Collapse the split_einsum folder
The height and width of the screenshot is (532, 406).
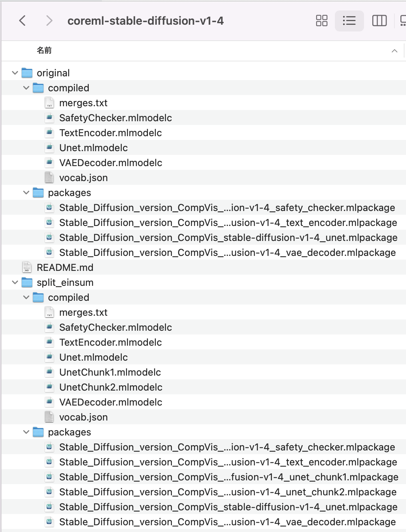click(15, 282)
